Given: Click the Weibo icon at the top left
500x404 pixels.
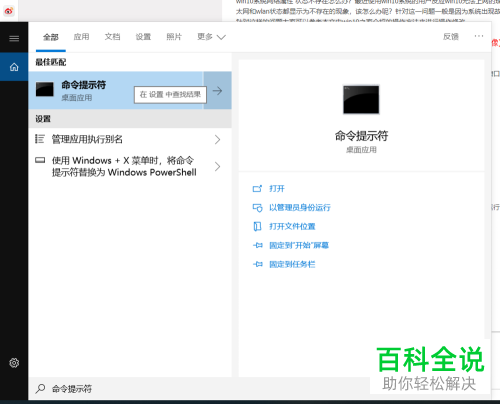Looking at the screenshot, I should (x=9, y=11).
